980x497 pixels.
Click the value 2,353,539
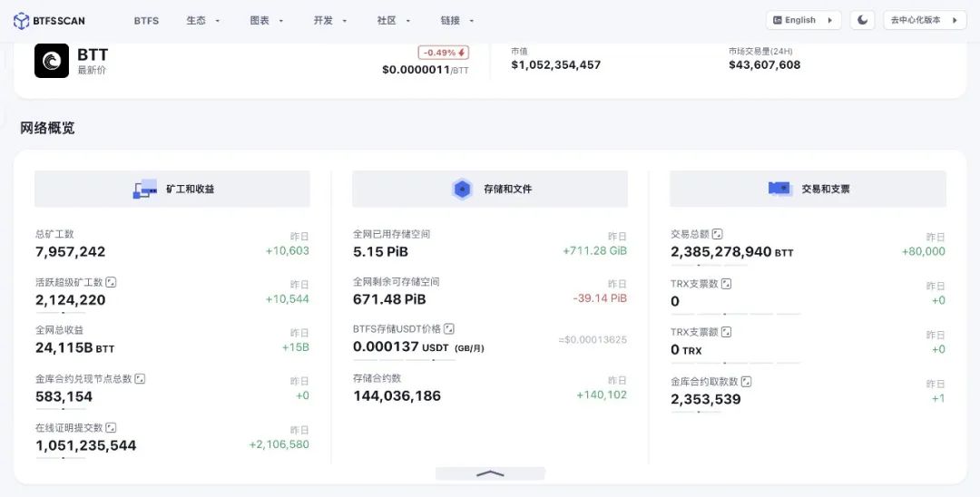(706, 399)
